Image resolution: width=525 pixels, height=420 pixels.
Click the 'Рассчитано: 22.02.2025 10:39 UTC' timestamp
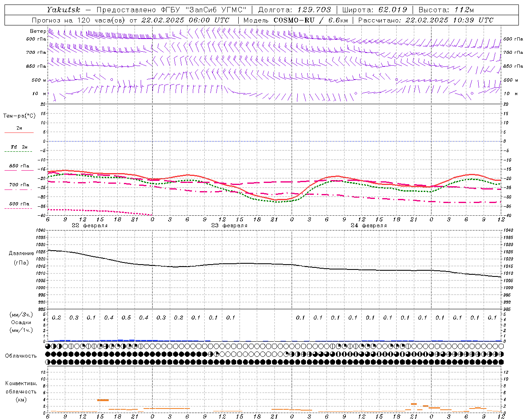[426, 20]
